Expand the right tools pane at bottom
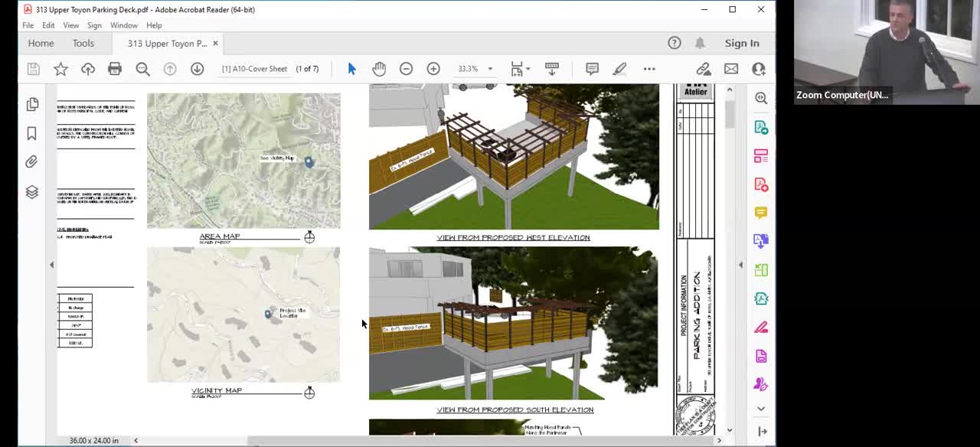 click(x=762, y=432)
